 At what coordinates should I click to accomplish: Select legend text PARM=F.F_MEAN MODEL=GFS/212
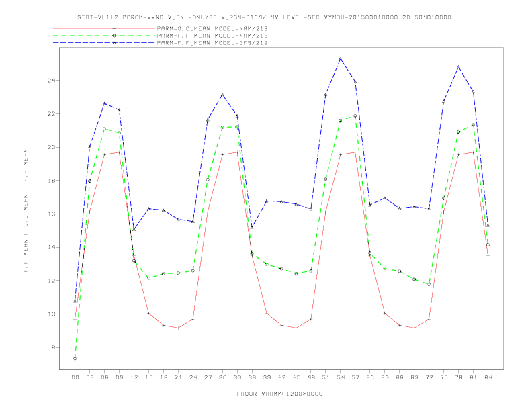pos(212,43)
